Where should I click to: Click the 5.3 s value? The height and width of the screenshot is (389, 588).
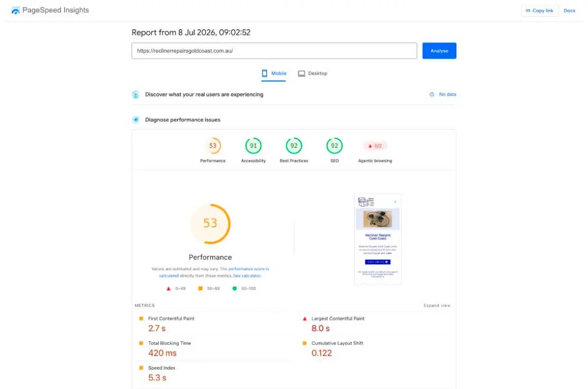coord(157,378)
